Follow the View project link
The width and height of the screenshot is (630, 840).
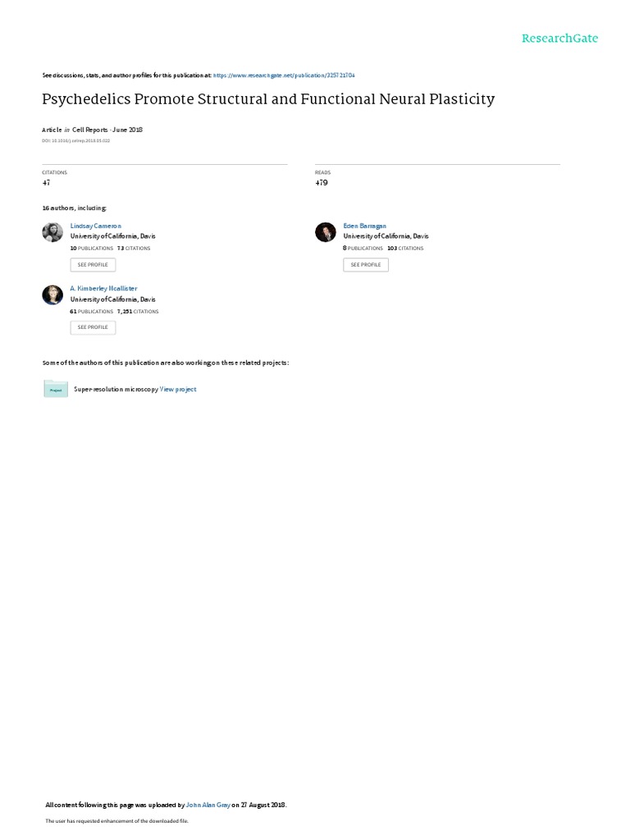[x=178, y=389]
